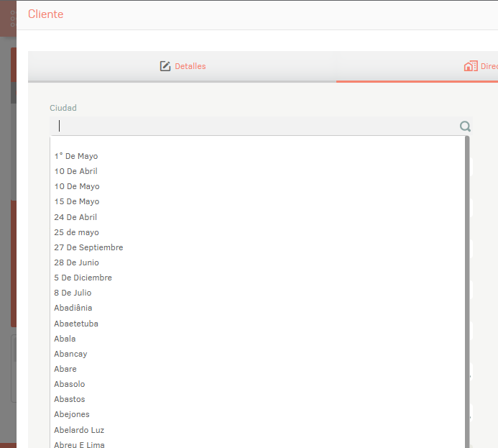
Task: Select "1° De Mayo" from city list
Action: point(257,156)
